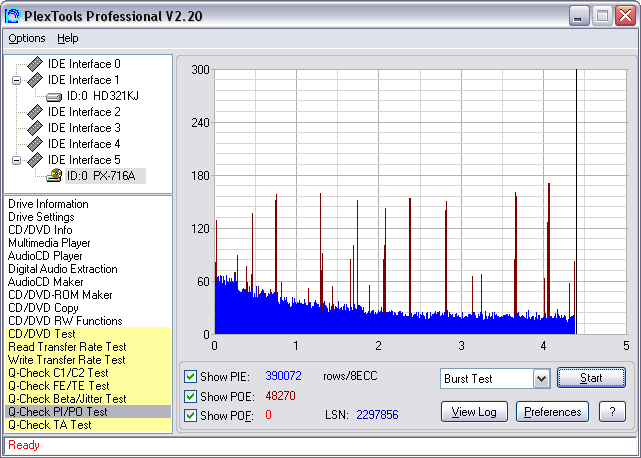Select the ID:0 HD321KJ drive label
Image resolution: width=641 pixels, height=458 pixels.
(103, 96)
